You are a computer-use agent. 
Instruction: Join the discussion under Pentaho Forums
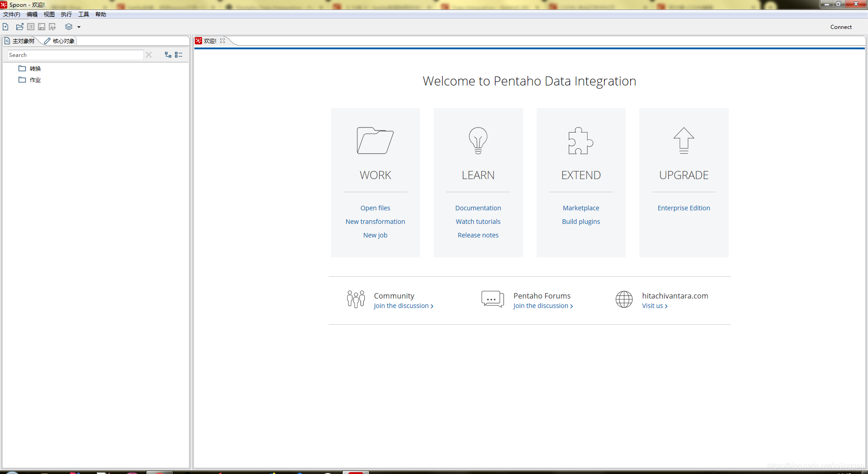(543, 306)
